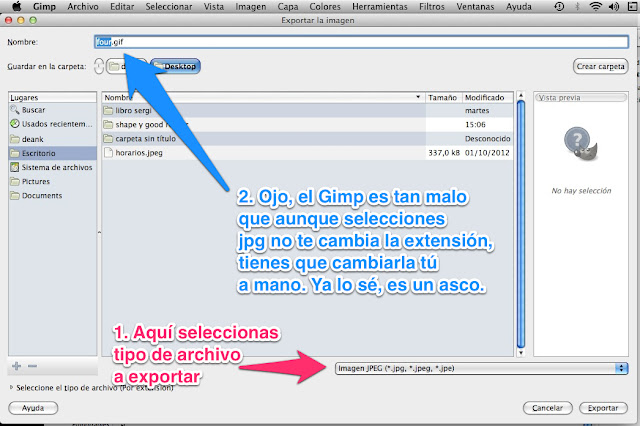Open the Ventanas menu

[x=475, y=7]
